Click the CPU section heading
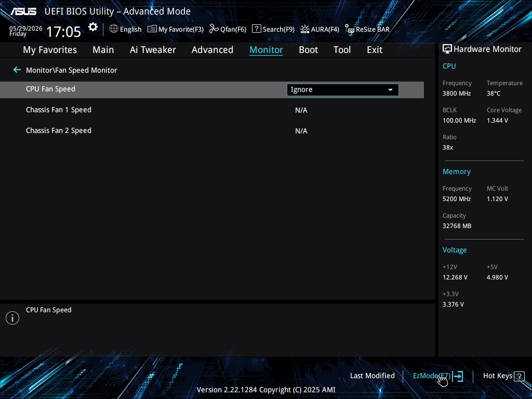This screenshot has height=399, width=532. coord(449,66)
